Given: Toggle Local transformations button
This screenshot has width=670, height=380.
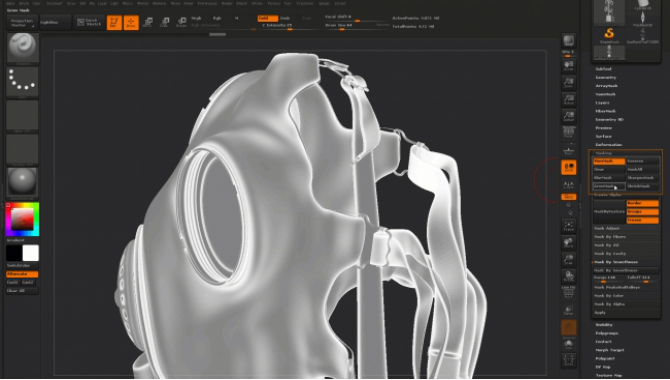Looking at the screenshot, I should (569, 168).
